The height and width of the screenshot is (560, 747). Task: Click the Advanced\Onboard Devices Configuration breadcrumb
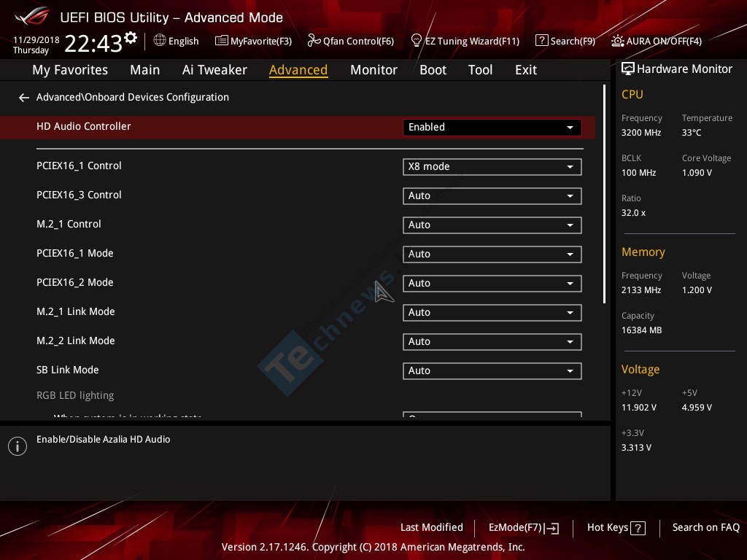coord(133,97)
